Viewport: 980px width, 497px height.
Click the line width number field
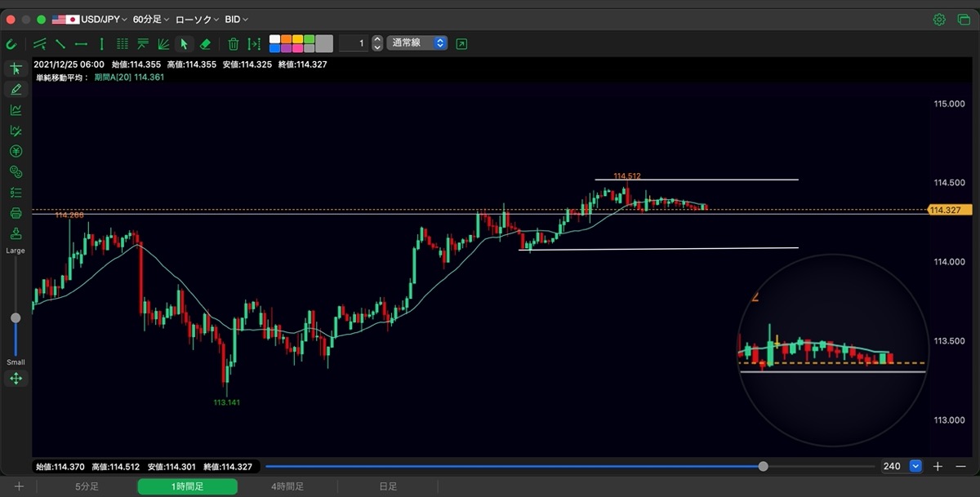354,43
